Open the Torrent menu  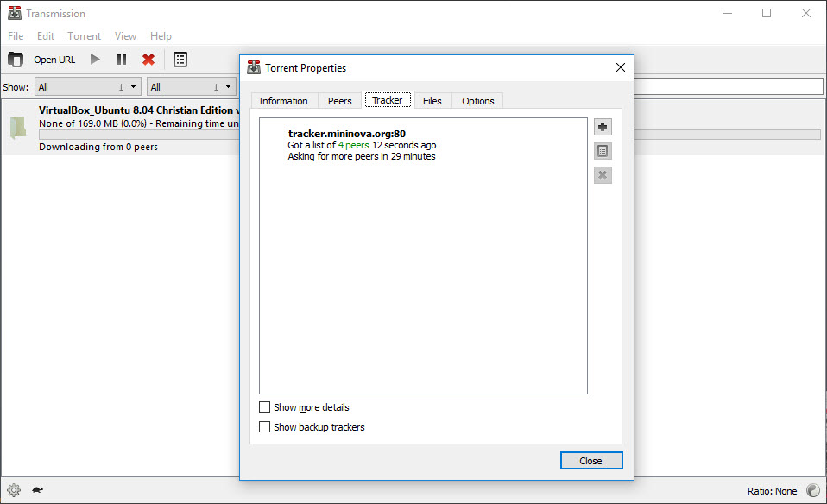coord(84,36)
